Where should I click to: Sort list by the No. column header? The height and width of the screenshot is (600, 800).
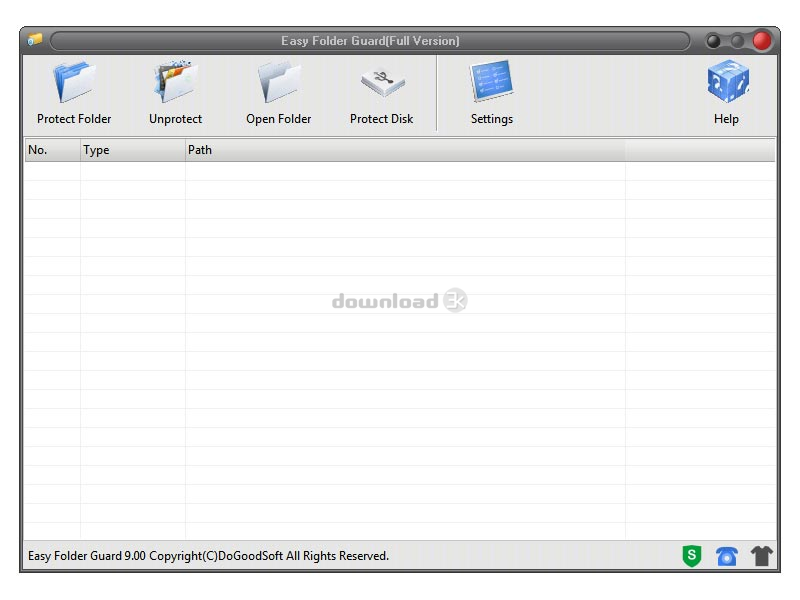point(52,150)
